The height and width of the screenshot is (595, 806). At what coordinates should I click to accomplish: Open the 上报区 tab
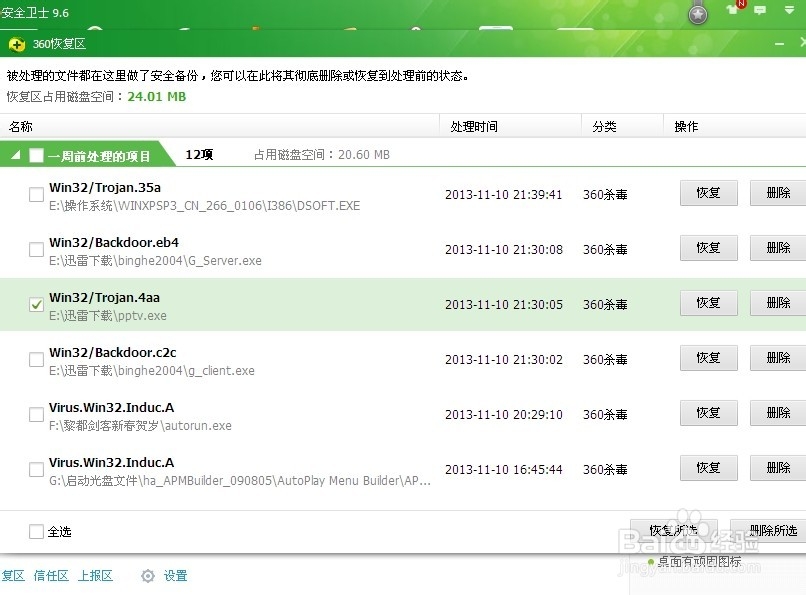point(95,576)
